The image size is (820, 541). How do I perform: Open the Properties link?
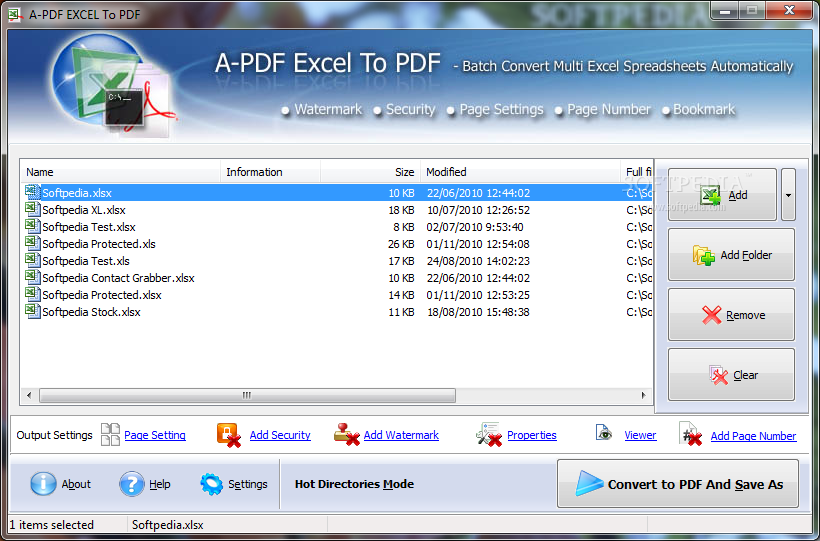pyautogui.click(x=532, y=435)
